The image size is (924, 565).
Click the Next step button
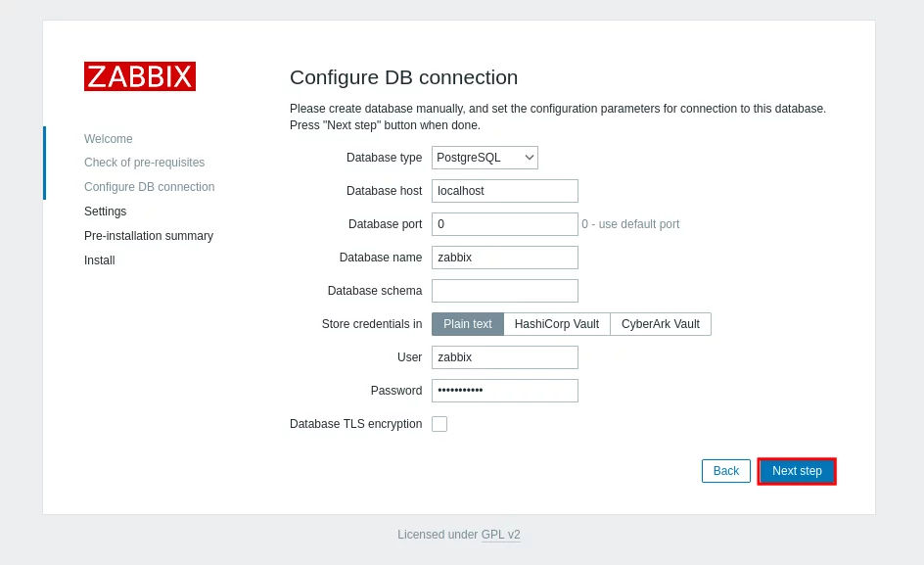tap(797, 471)
